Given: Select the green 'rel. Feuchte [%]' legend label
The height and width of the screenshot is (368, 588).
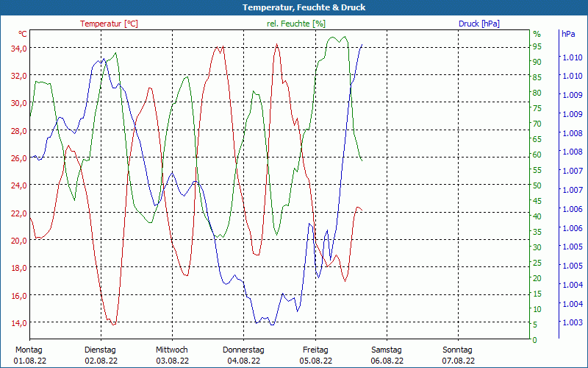Looking at the screenshot, I should (x=296, y=24).
